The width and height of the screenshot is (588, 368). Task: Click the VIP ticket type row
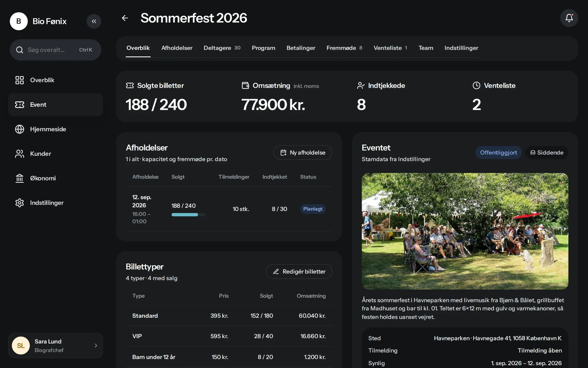pos(229,336)
